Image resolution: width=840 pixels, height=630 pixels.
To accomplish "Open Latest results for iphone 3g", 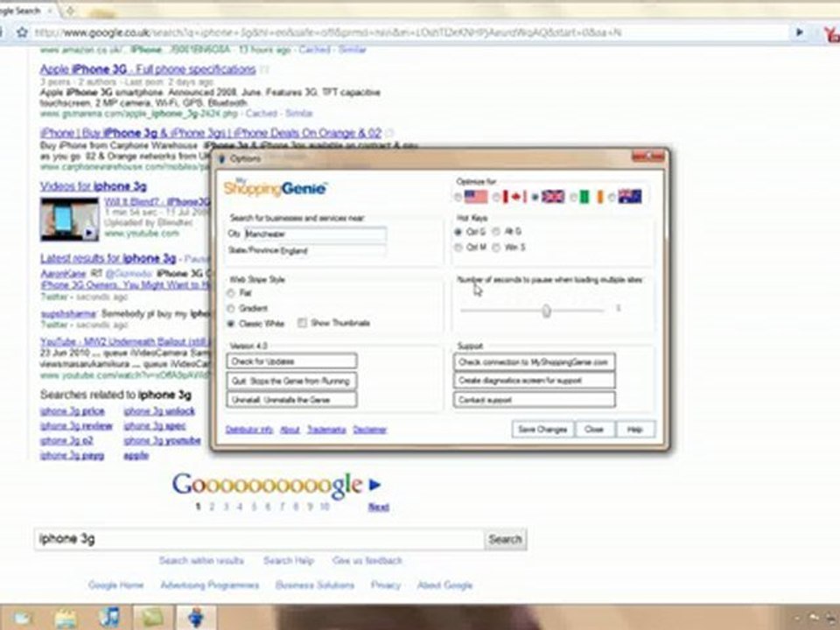I will pos(108,258).
